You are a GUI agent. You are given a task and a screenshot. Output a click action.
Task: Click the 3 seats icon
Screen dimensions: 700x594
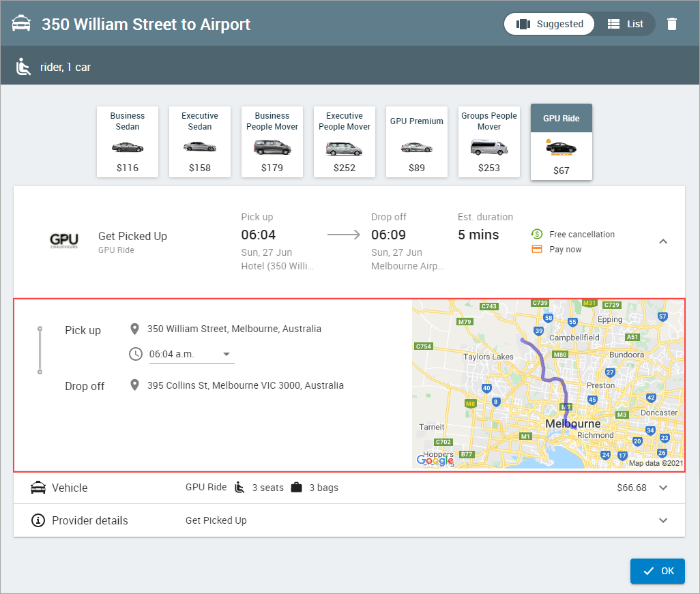(x=239, y=488)
